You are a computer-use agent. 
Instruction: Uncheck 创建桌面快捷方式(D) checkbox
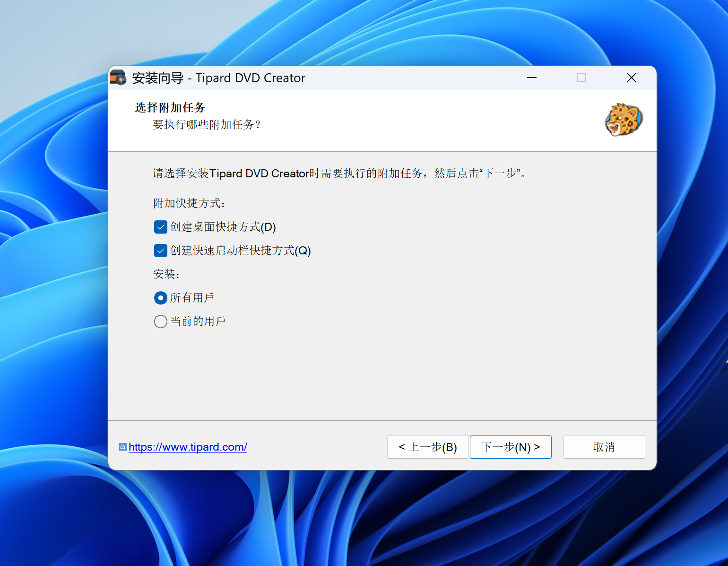[x=161, y=227]
